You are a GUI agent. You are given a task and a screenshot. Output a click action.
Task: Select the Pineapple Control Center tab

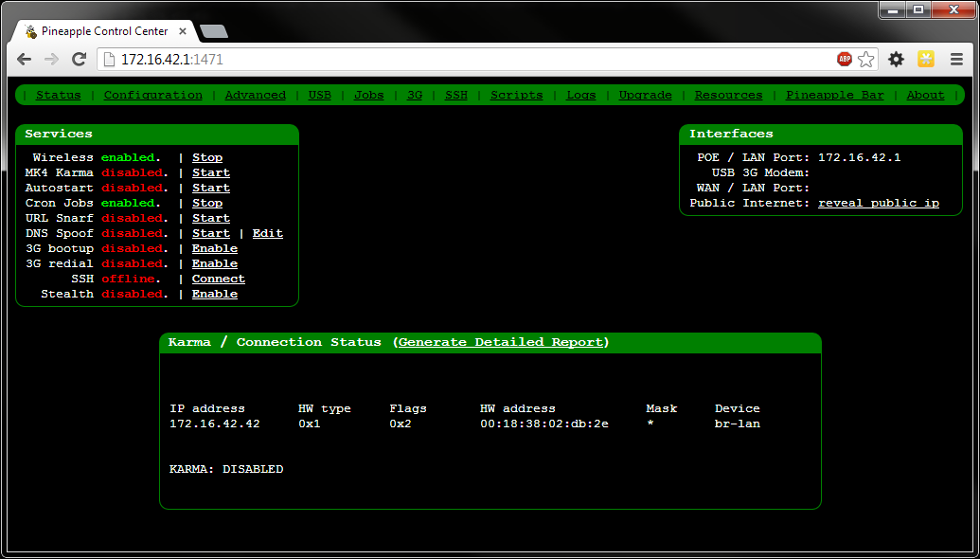point(103,30)
